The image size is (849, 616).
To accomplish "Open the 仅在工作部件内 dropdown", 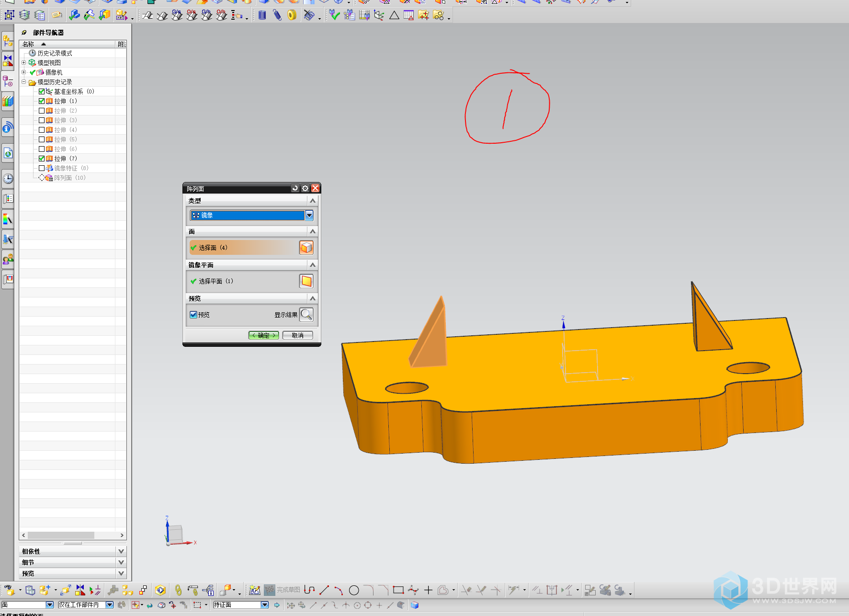I will (110, 605).
